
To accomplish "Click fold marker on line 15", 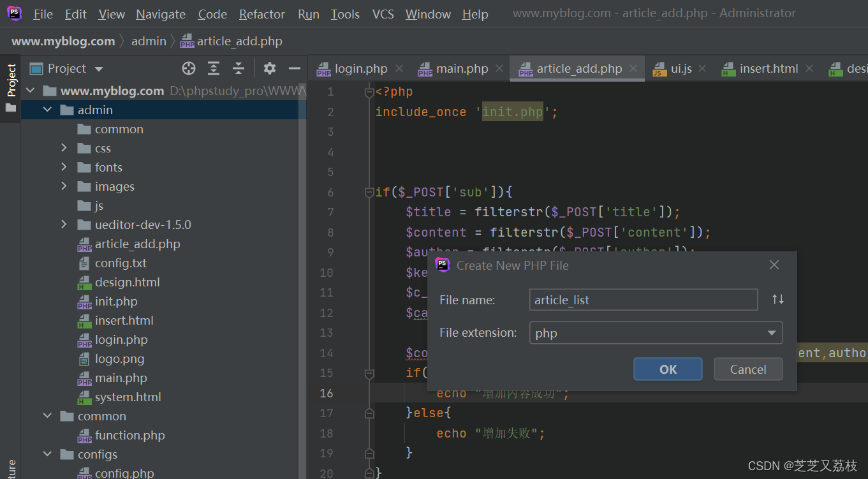I will point(369,372).
